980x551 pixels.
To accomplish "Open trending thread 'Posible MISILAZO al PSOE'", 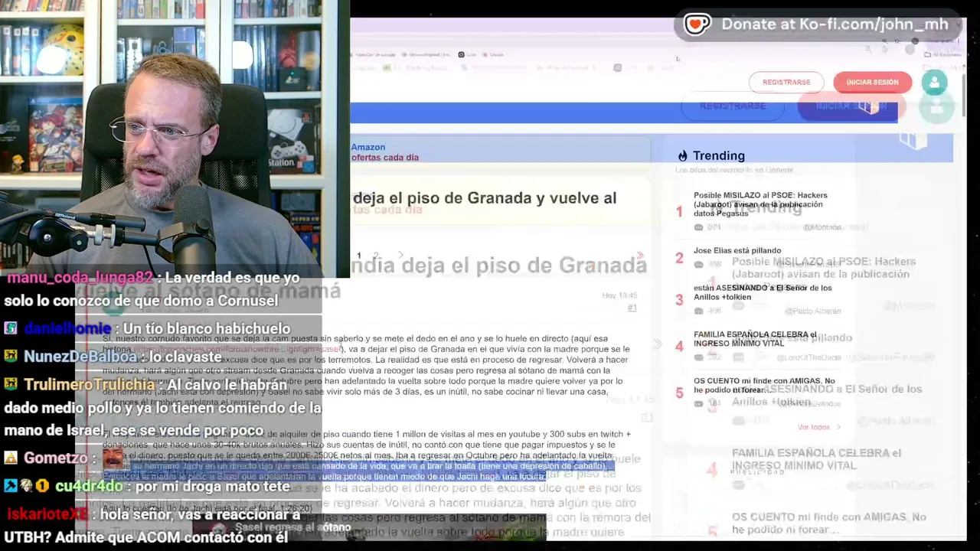I will [x=760, y=204].
